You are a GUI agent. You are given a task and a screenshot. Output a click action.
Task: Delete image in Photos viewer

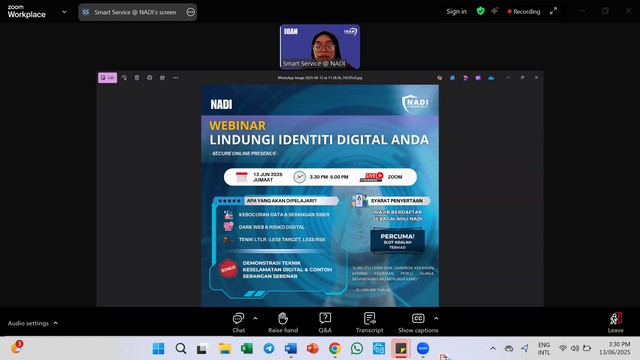pyautogui.click(x=137, y=78)
